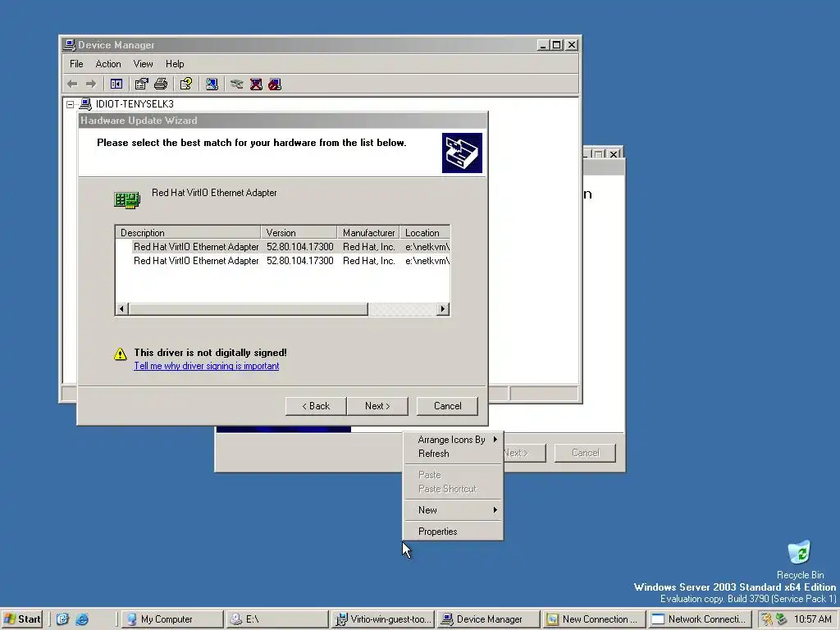Click the Disable device toolbar icon

point(275,84)
